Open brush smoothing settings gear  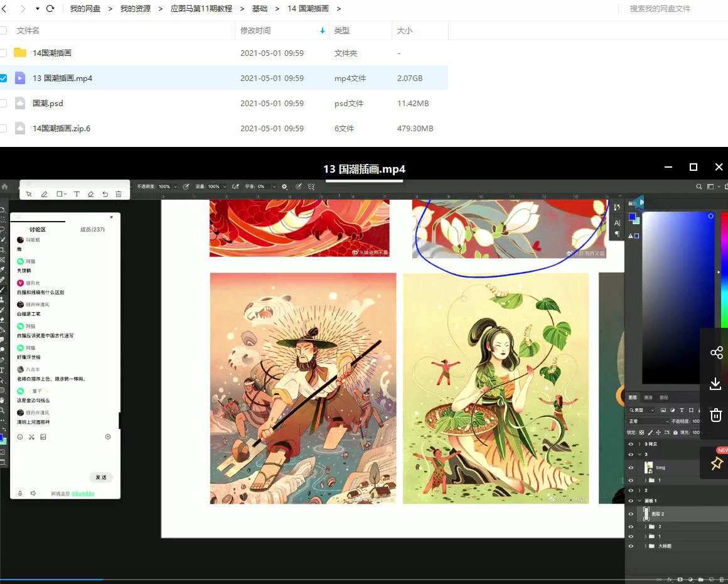point(284,187)
